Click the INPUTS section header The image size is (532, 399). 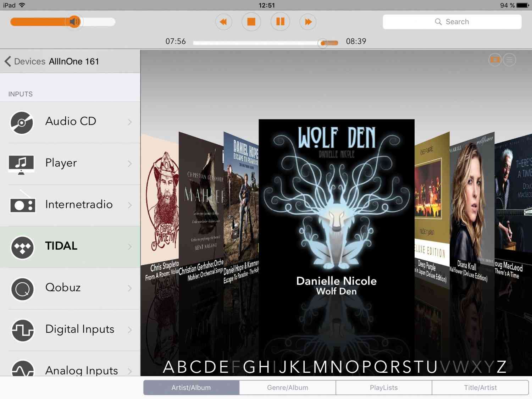(21, 94)
